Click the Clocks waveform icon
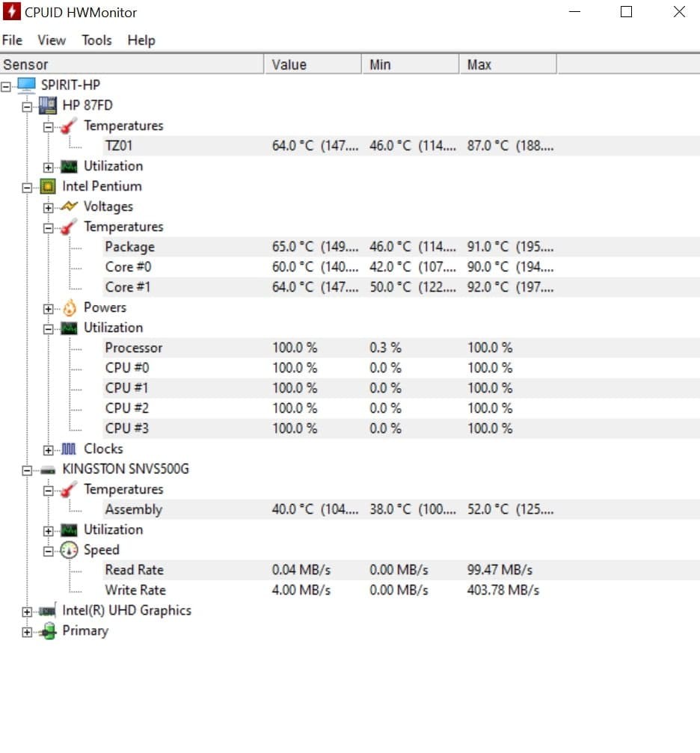The image size is (700, 753). (x=69, y=449)
